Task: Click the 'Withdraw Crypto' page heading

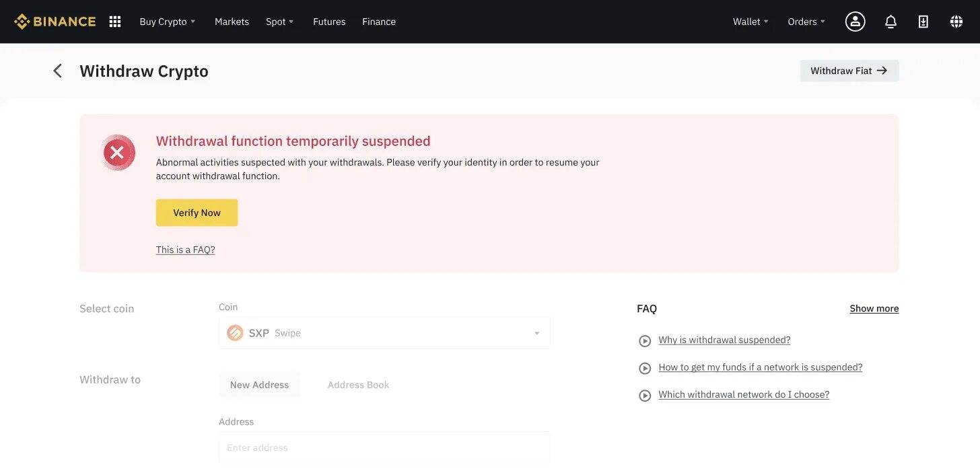Action: (144, 71)
